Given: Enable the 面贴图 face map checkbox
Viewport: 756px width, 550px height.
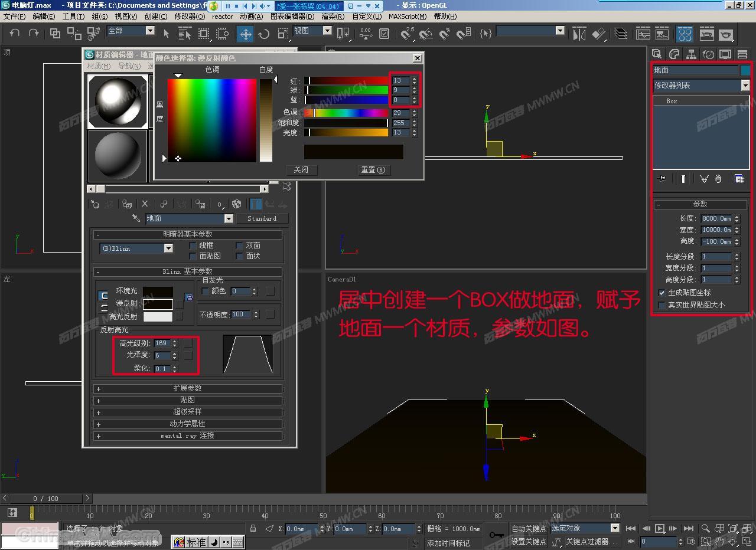Looking at the screenshot, I should pos(193,256).
